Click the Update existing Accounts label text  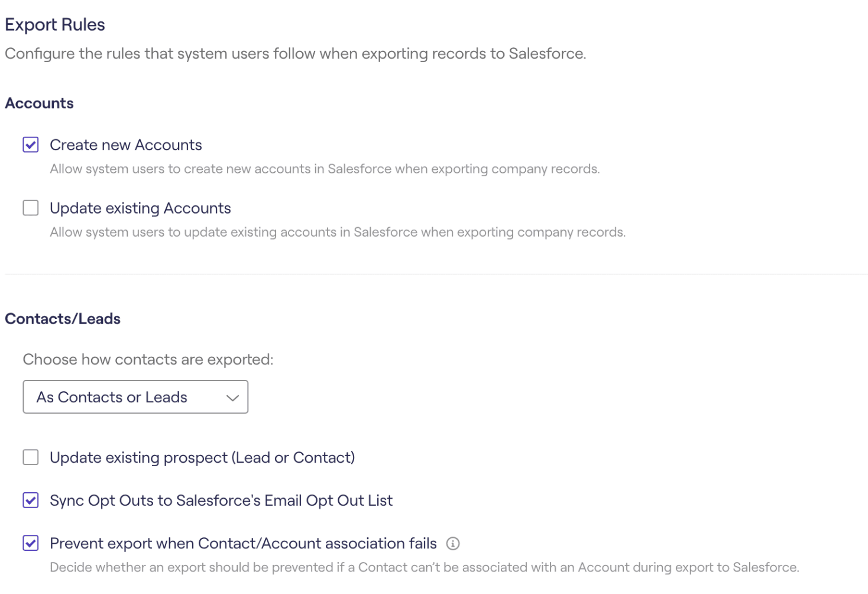pyautogui.click(x=140, y=208)
